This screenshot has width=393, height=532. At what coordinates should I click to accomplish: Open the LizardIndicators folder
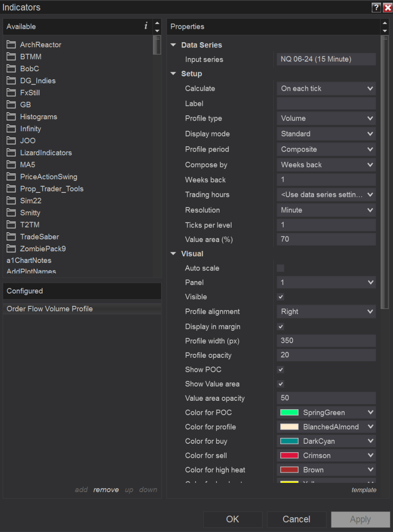pyautogui.click(x=46, y=153)
